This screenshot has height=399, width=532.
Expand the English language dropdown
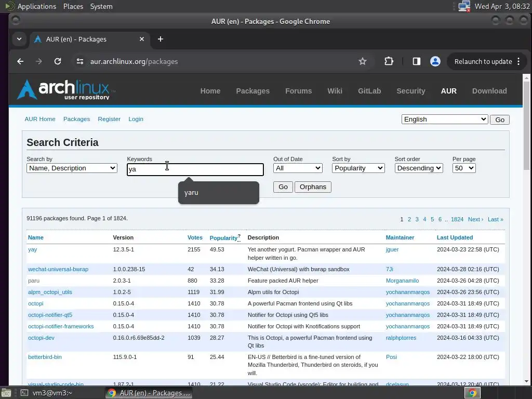(445, 119)
